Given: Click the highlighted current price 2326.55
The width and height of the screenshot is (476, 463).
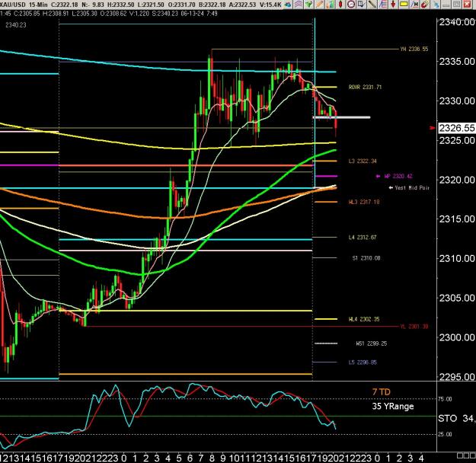Looking at the screenshot, I should 456,128.
